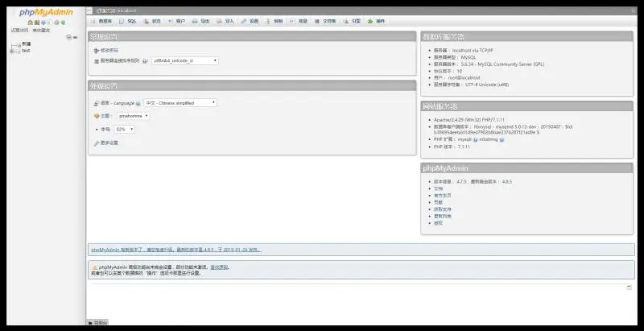Screen dimensions: 644x331
Task: Click help icon next to mbstring extension
Action: click(x=502, y=139)
